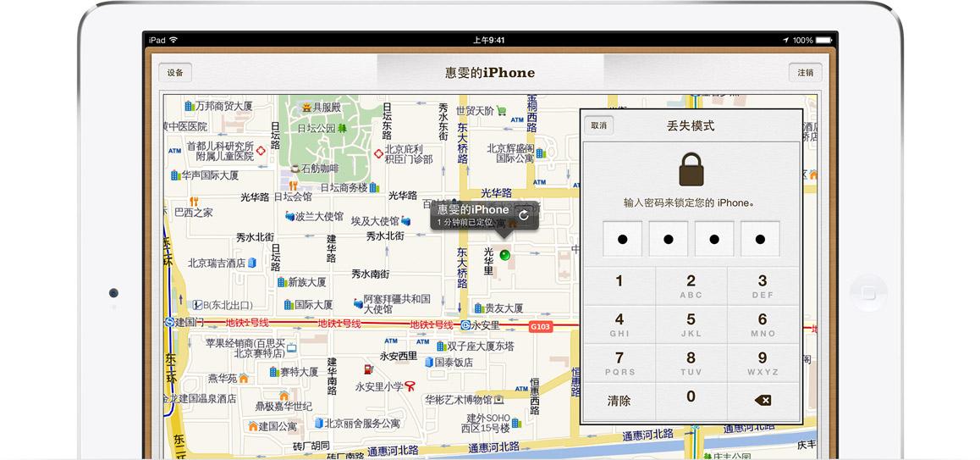This screenshot has width=980, height=460.
Task: Select the first passcode digit box
Action: pyautogui.click(x=622, y=238)
